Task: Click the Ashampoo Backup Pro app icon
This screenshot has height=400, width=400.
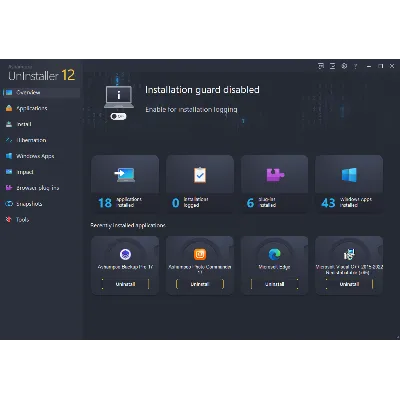Action: 125,254
